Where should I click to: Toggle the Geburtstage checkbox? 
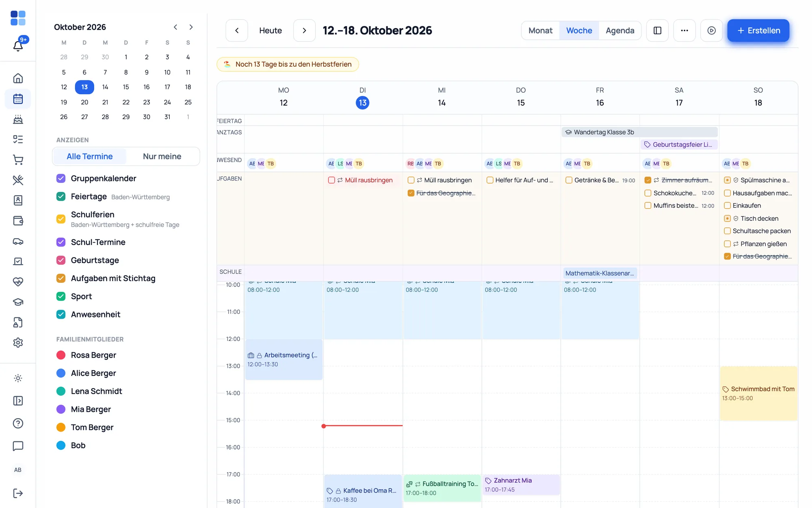tap(61, 260)
